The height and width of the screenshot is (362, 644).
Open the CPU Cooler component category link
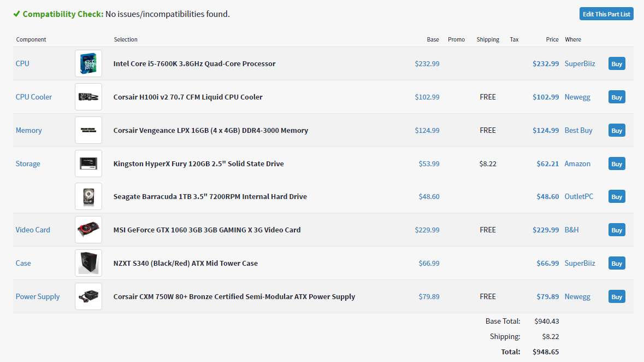click(x=34, y=97)
